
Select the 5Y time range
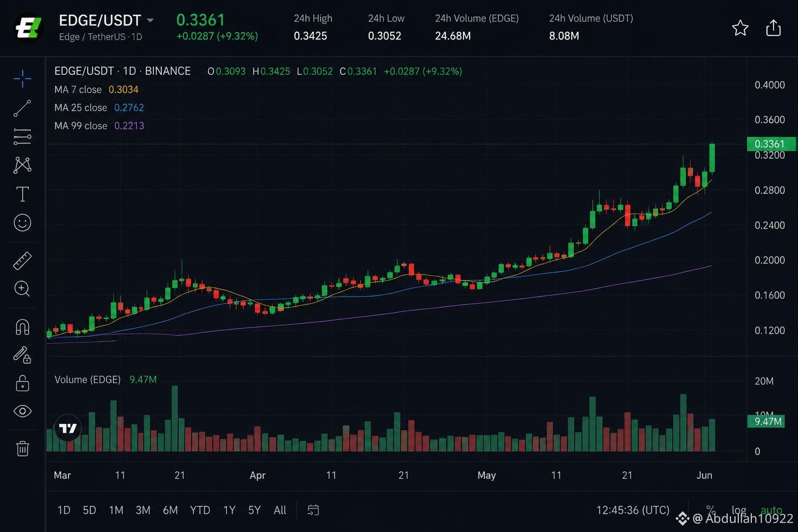(x=254, y=510)
